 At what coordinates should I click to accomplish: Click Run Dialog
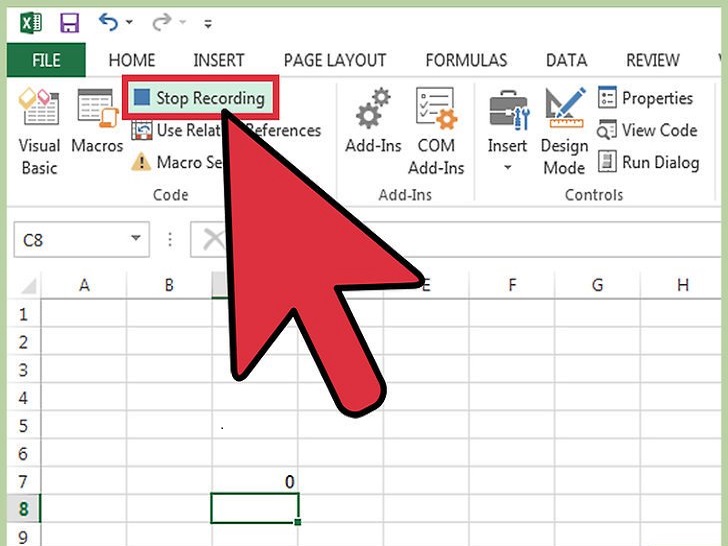[649, 162]
